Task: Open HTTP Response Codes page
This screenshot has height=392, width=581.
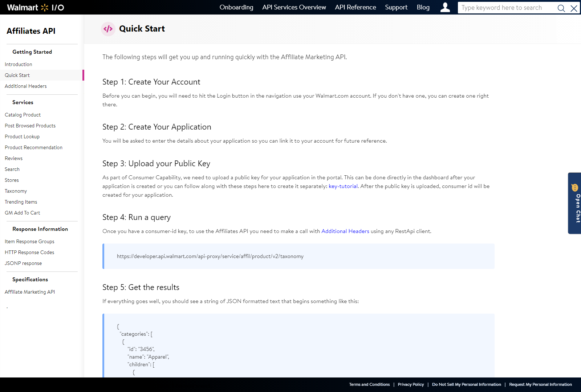Action: point(29,252)
